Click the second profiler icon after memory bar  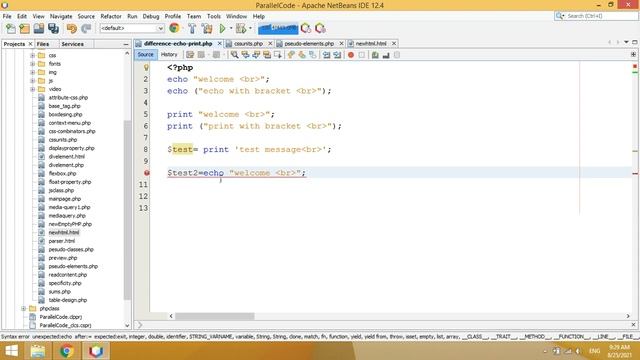coord(320,28)
